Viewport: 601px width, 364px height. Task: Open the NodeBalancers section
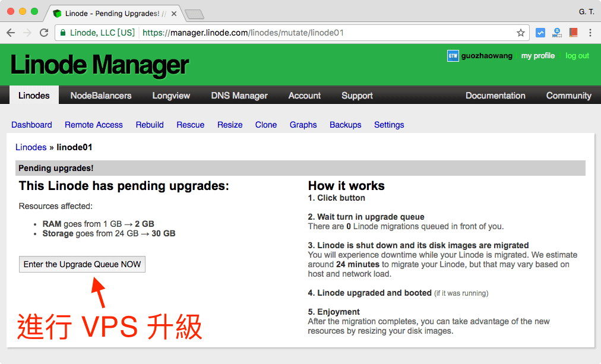100,95
